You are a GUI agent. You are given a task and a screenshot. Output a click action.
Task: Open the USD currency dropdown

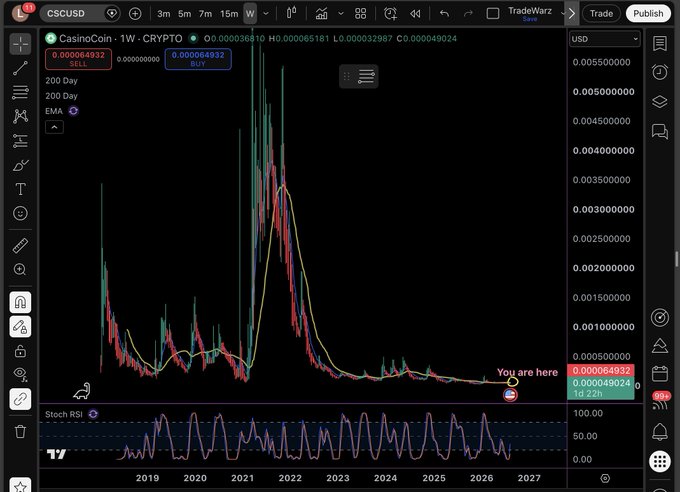pos(605,39)
